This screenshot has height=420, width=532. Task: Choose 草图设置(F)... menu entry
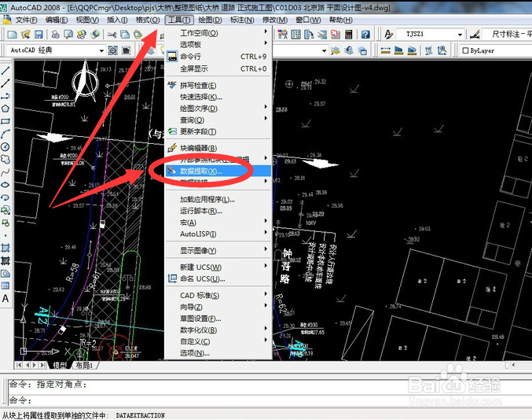pyautogui.click(x=218, y=319)
